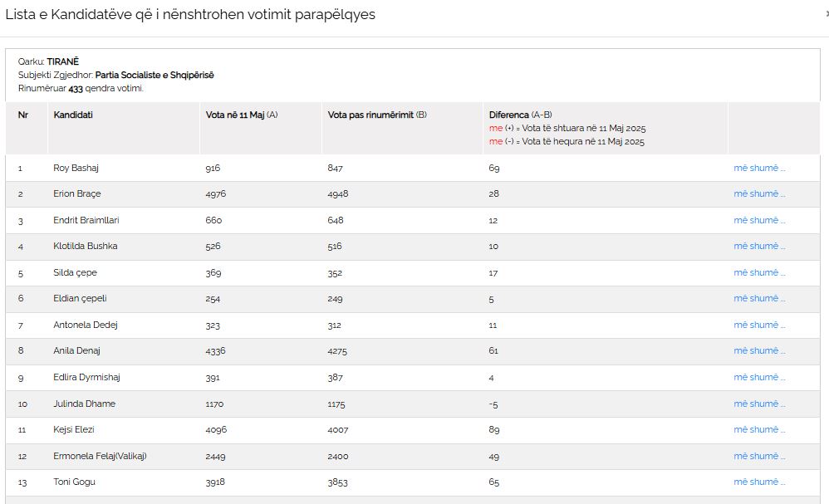
Task: Open 'më shumë' for Toni Gogu
Action: coord(758,482)
